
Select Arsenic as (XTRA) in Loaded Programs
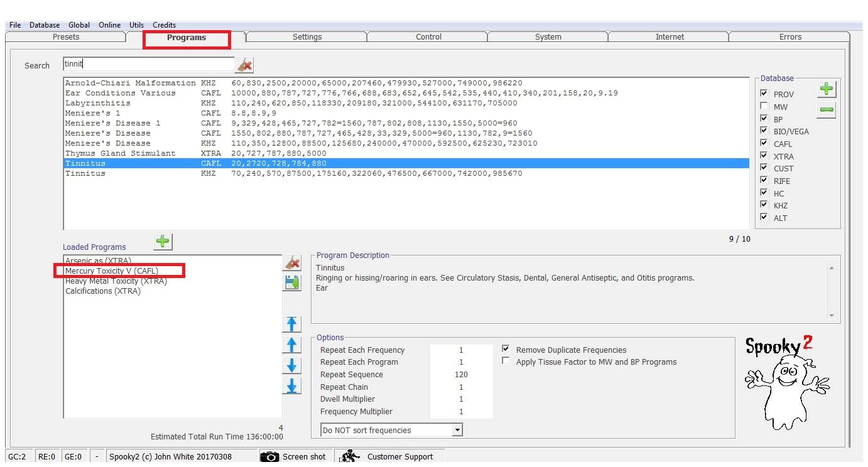(99, 260)
